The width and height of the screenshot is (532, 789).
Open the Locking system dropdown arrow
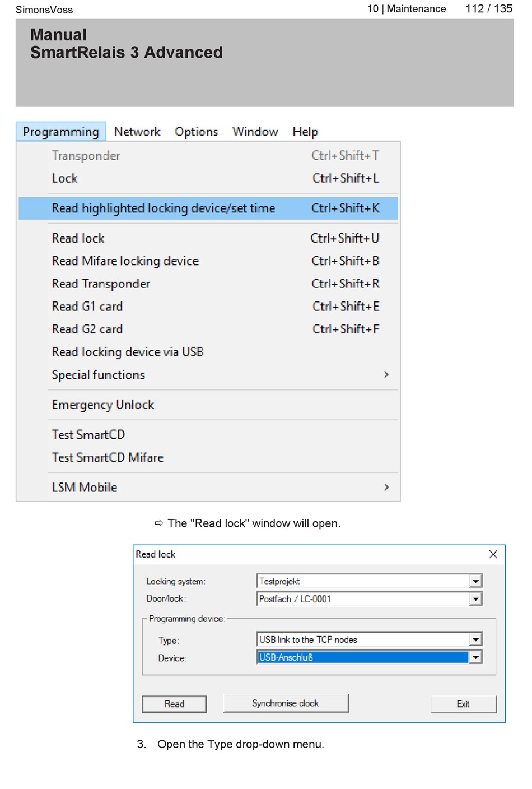[x=475, y=582]
